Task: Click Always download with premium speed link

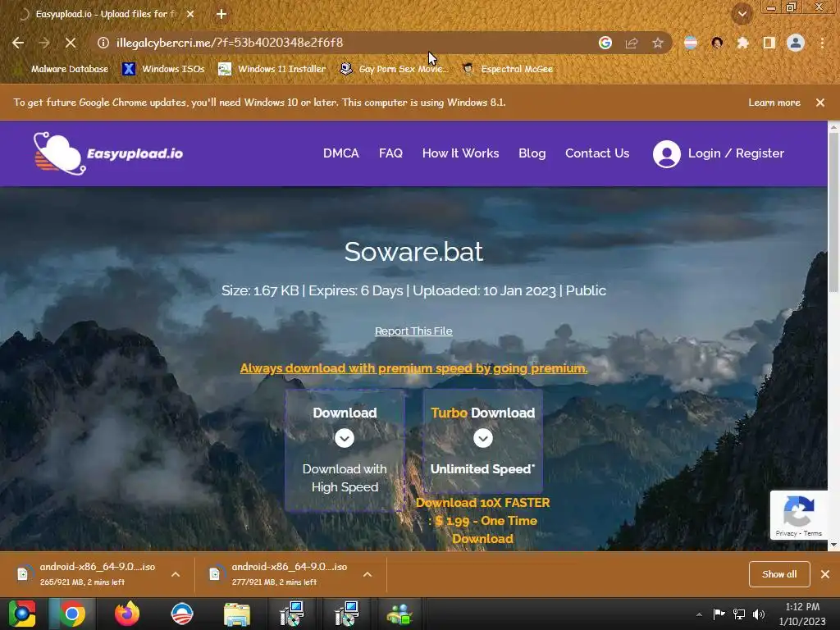Action: tap(413, 368)
